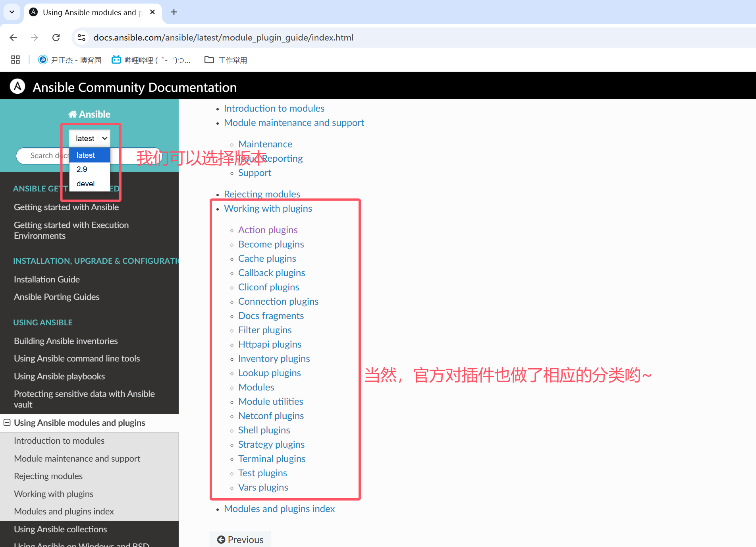Open Rejecting modules in sidebar
Image resolution: width=756 pixels, height=547 pixels.
point(48,476)
